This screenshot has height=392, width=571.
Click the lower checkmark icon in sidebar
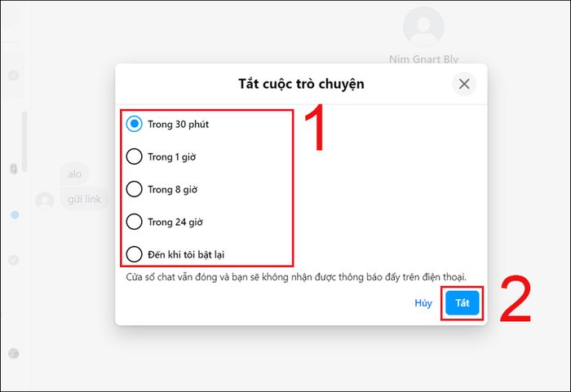(14, 260)
